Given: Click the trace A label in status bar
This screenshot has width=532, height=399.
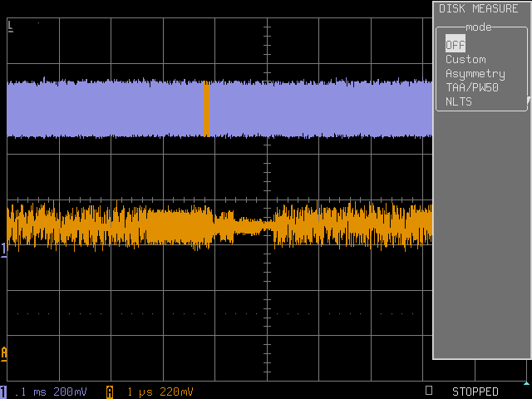Looking at the screenshot, I should coord(110,392).
